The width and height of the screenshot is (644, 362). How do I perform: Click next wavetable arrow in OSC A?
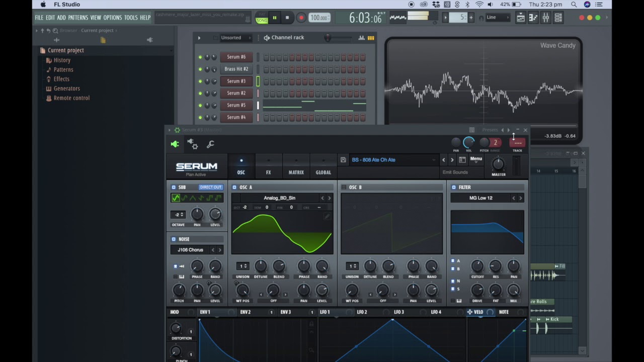[330, 198]
